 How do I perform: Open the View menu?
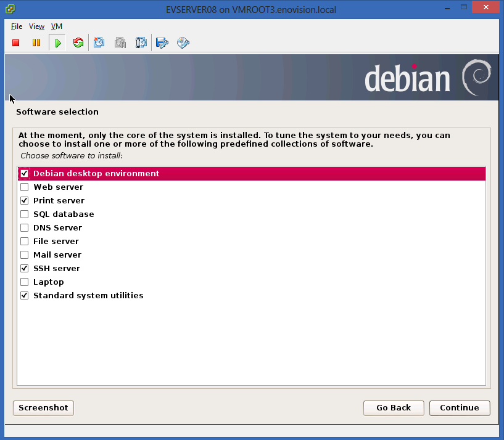36,26
